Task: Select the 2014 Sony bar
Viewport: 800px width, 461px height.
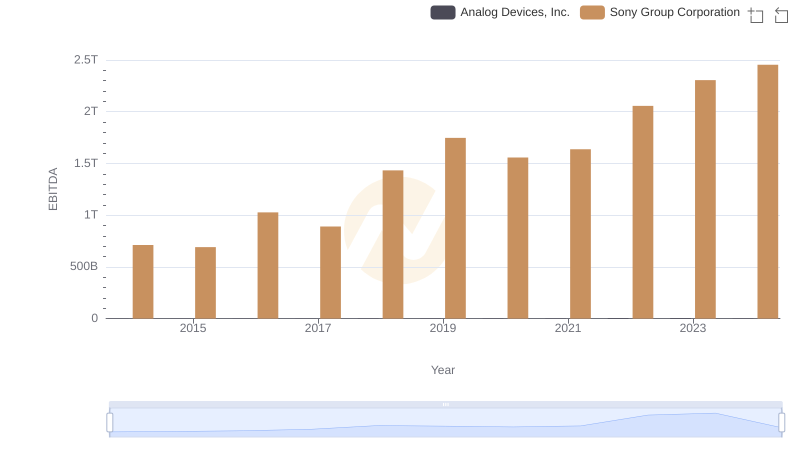Action: [143, 281]
